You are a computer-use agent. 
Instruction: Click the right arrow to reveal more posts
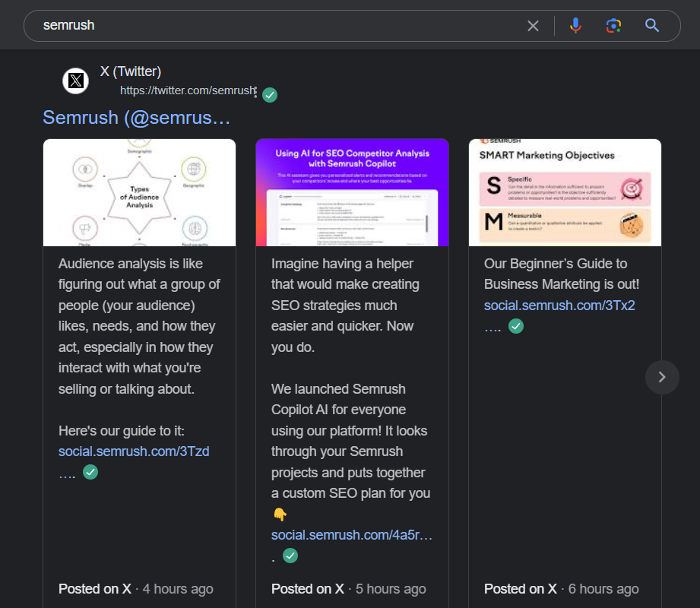pos(661,377)
